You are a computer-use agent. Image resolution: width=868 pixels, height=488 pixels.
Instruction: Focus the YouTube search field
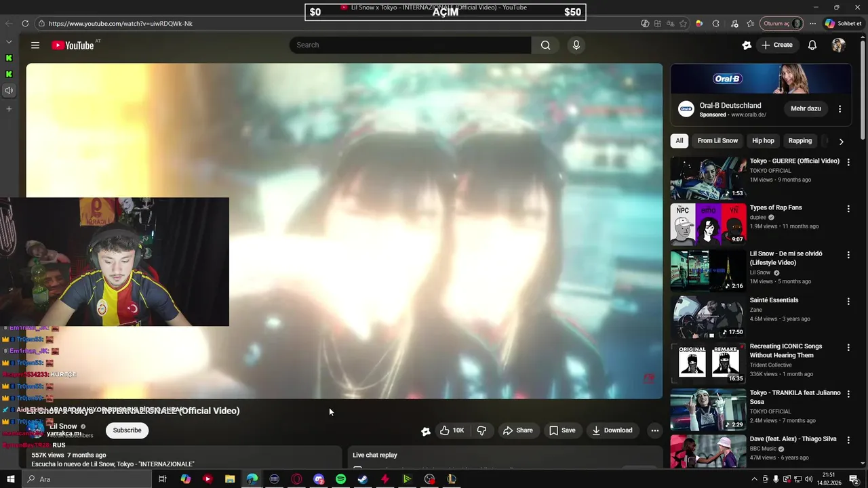(x=410, y=45)
